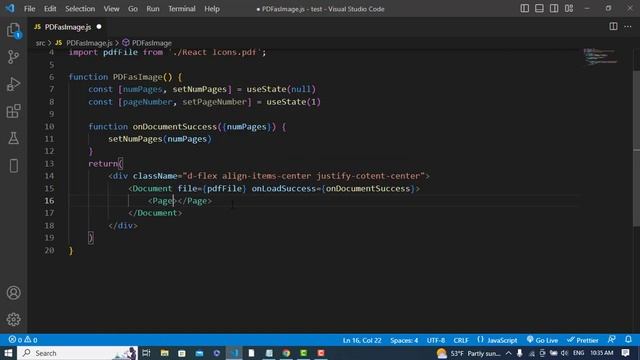Open the Accounts menu
The image size is (640, 360).
click(13, 293)
